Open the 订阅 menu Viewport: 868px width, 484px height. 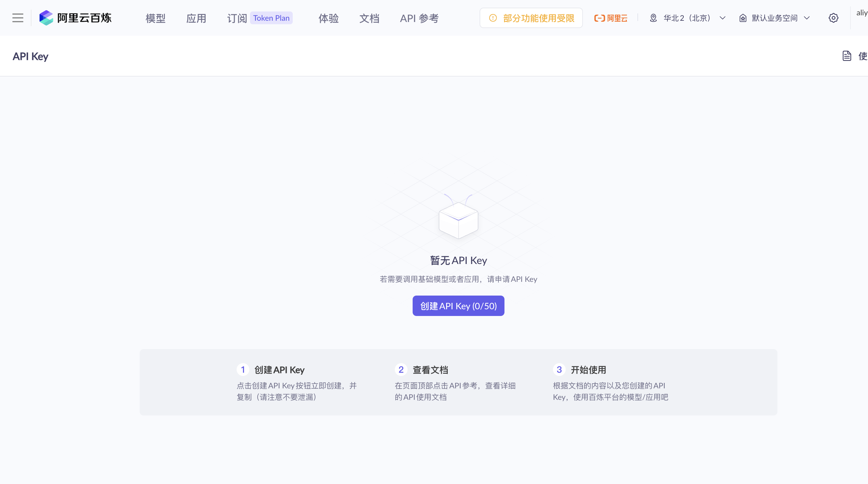pos(237,18)
